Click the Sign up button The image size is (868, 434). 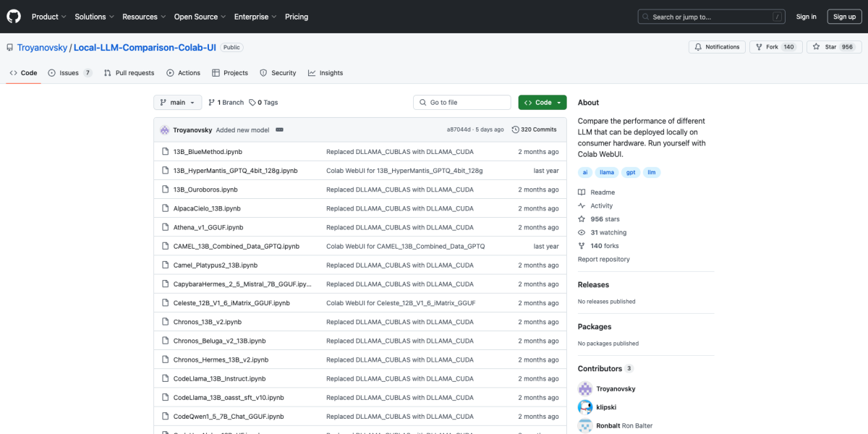(844, 17)
